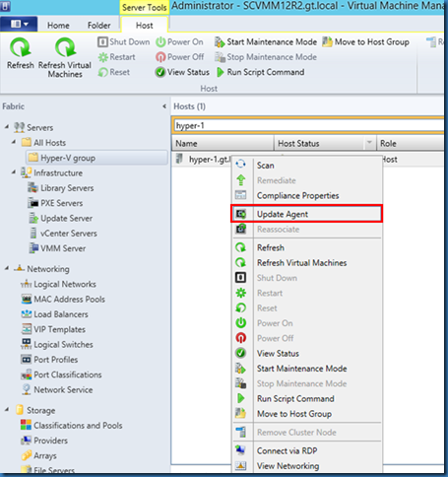Choose Refresh Virtual Machines in context menu
The height and width of the screenshot is (477, 448).
[306, 262]
